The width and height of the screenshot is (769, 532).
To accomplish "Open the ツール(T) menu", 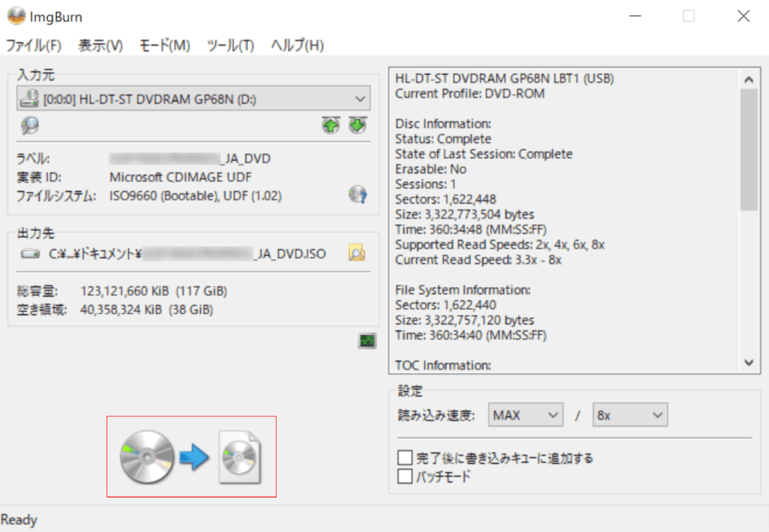I will pyautogui.click(x=231, y=46).
